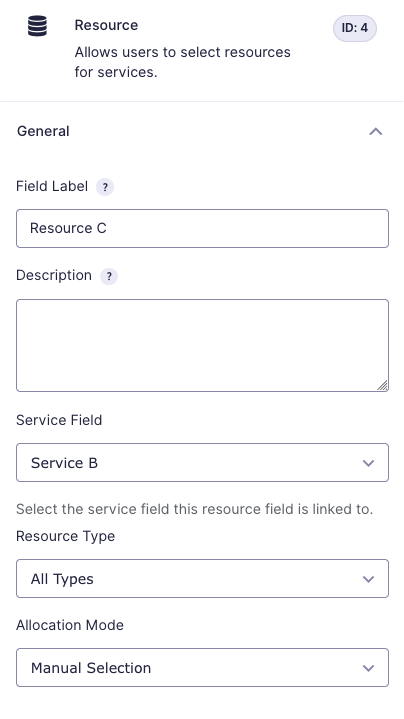Click the Allocation Mode dropdown arrow
Image resolution: width=404 pixels, height=719 pixels.
[368, 668]
